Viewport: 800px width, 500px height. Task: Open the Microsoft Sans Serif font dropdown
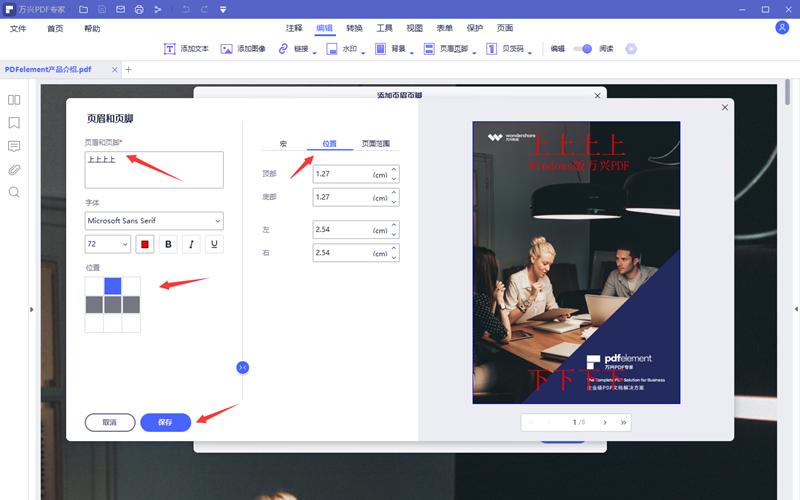pyautogui.click(x=154, y=220)
